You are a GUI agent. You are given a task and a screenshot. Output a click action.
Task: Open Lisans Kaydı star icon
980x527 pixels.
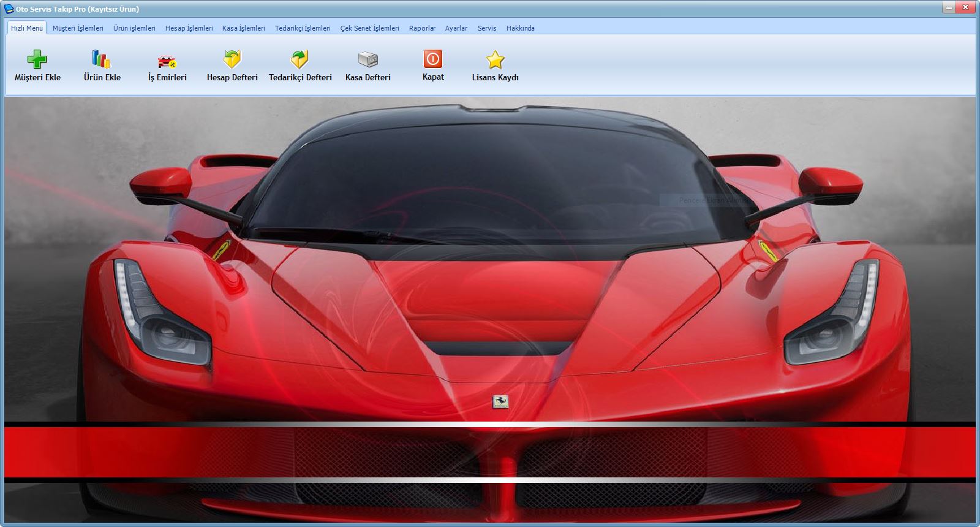coord(495,59)
